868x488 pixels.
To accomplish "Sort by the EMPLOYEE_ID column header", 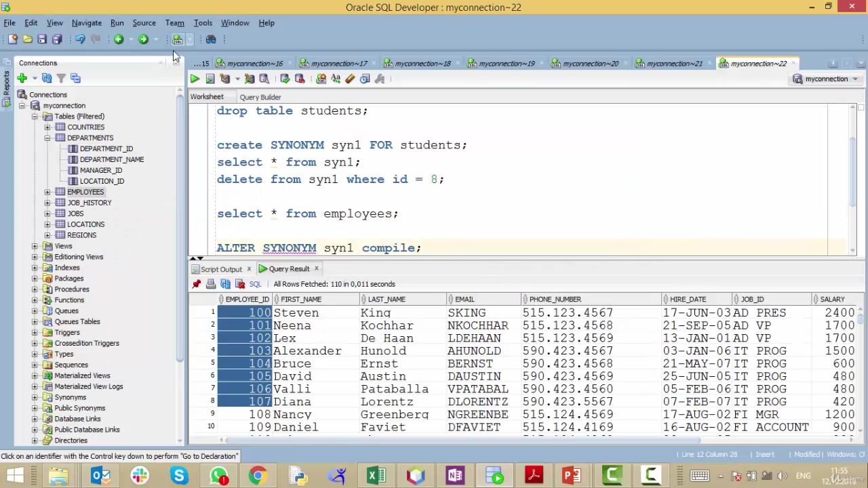I will [x=247, y=300].
